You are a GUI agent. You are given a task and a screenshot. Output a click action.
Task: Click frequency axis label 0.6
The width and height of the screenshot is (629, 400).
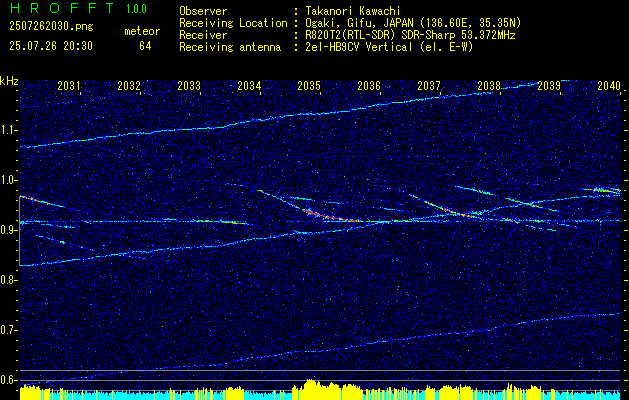pyautogui.click(x=9, y=380)
